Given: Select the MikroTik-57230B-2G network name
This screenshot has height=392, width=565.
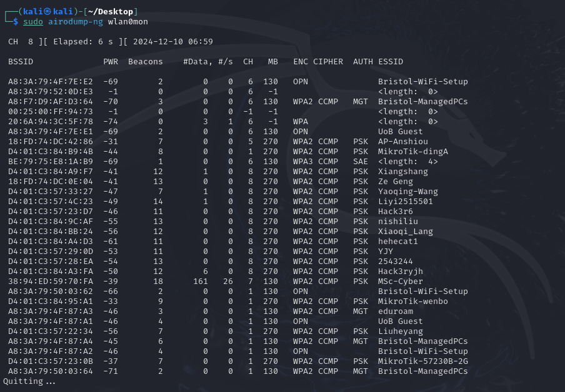Looking at the screenshot, I should point(423,361).
